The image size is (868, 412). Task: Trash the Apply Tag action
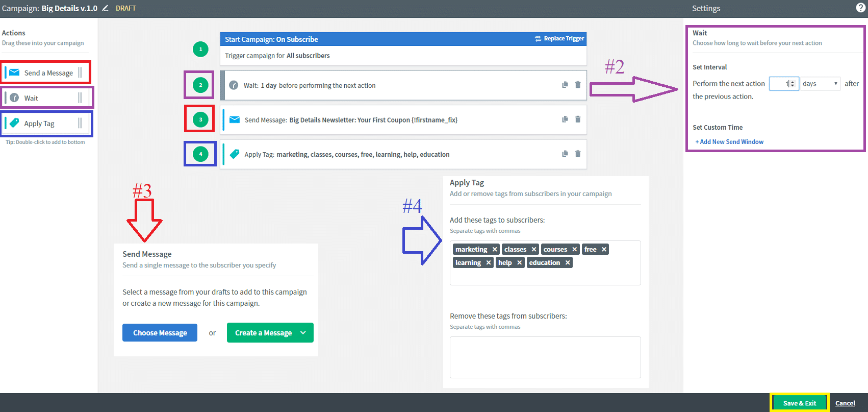click(x=578, y=154)
